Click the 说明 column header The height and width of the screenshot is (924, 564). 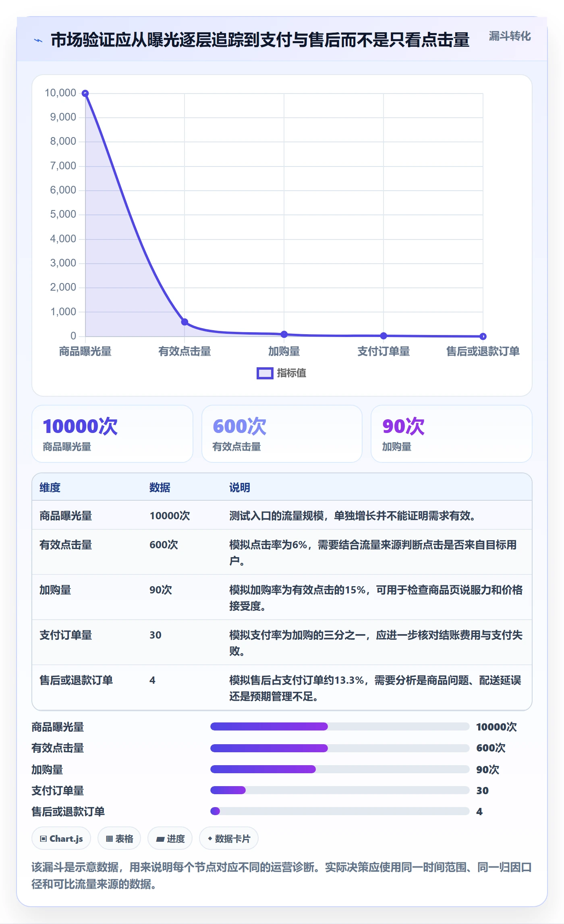click(240, 487)
